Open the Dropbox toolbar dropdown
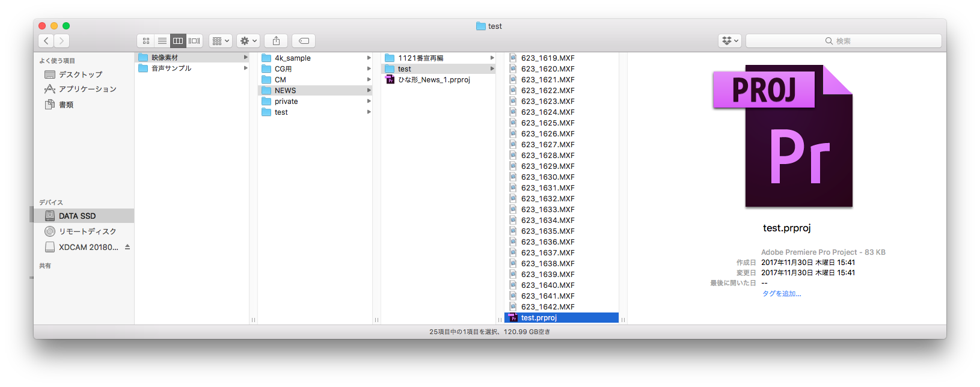The height and width of the screenshot is (387, 980). (x=730, y=41)
